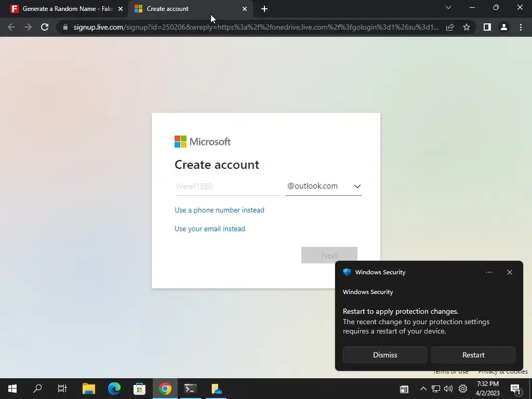Open the Windows Start menu
The image size is (532, 399).
[12, 389]
